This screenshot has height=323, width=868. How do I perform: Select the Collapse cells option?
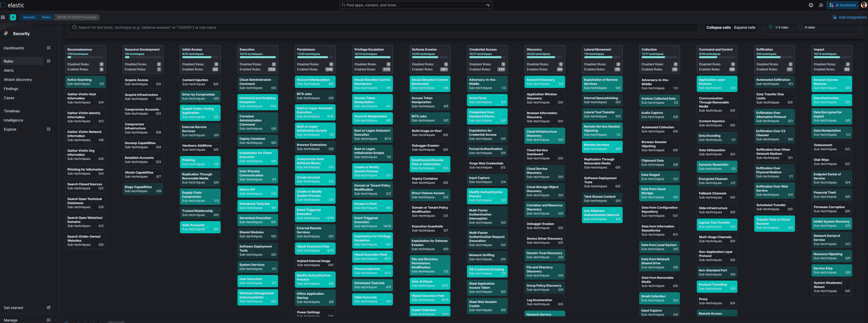pyautogui.click(x=718, y=28)
